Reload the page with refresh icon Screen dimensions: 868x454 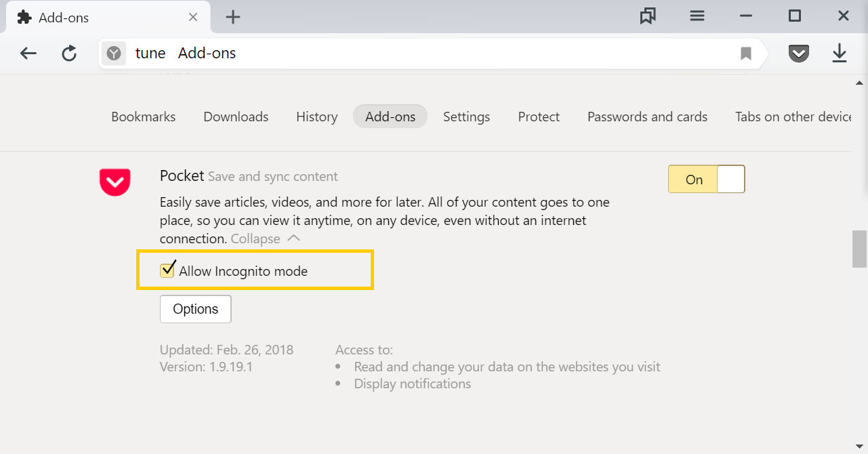[x=69, y=54]
